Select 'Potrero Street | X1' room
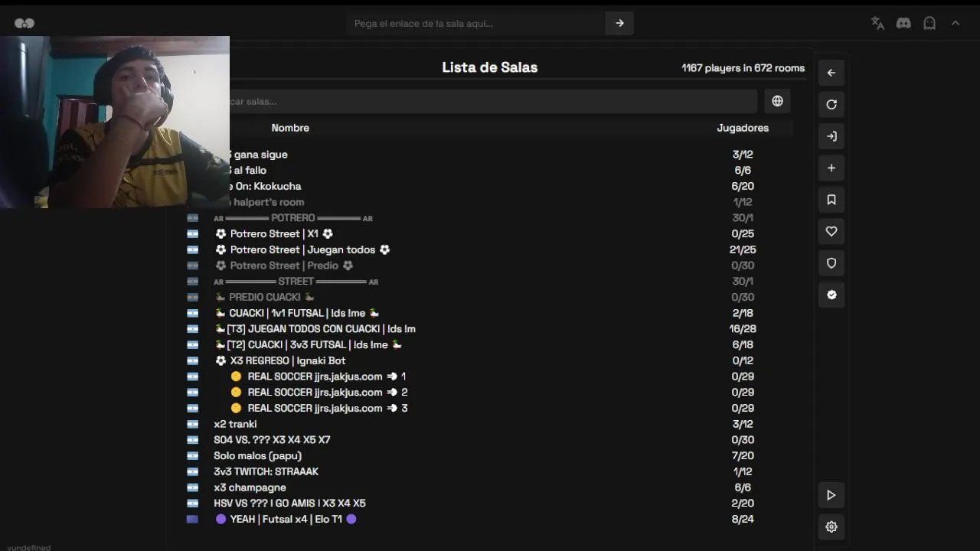Image resolution: width=980 pixels, height=551 pixels. click(x=490, y=233)
